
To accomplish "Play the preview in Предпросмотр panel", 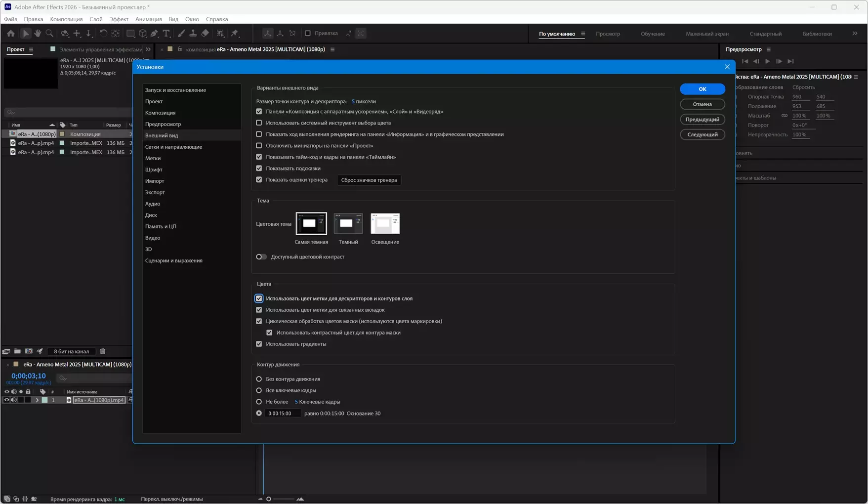I will tap(767, 61).
